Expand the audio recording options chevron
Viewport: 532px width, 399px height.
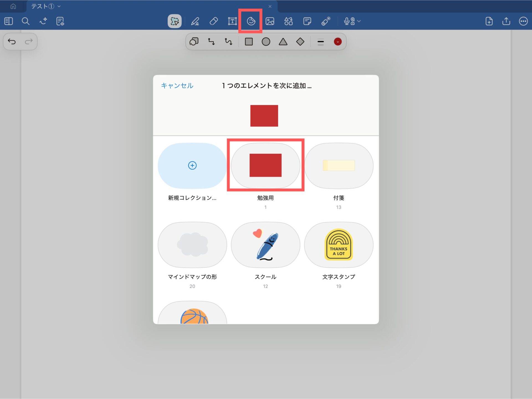(x=359, y=21)
